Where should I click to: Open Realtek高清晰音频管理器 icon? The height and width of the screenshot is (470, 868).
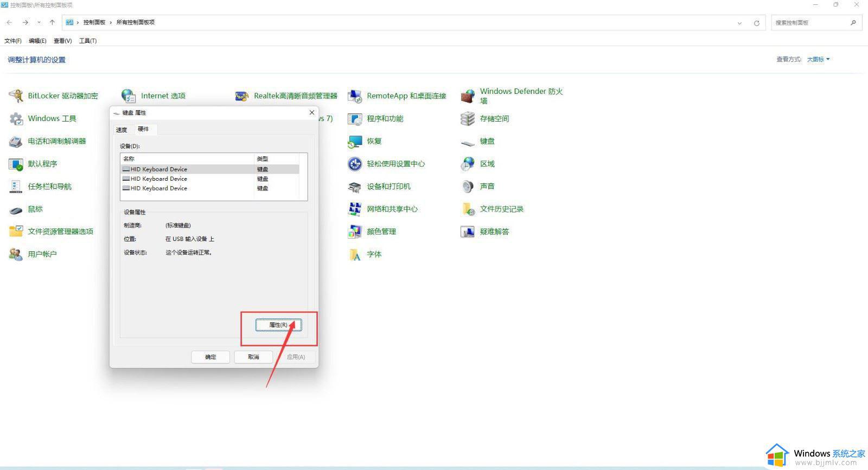(242, 96)
